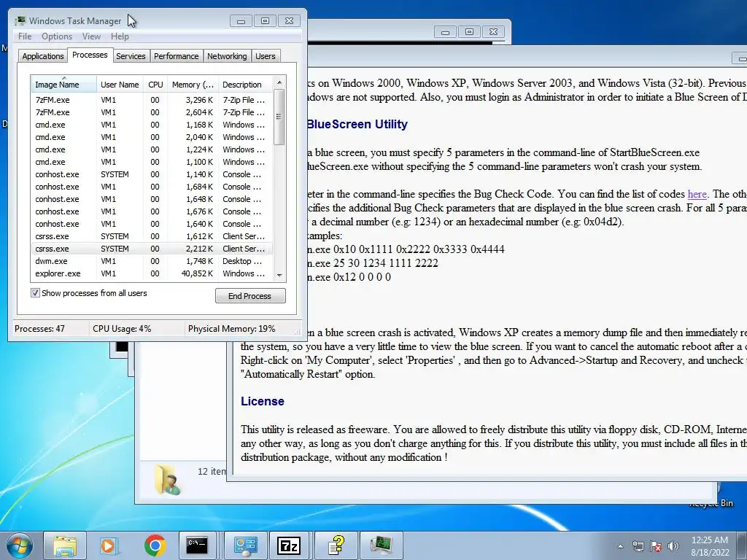Select the 7zFM.exe process using 2,604 K

[x=152, y=112]
